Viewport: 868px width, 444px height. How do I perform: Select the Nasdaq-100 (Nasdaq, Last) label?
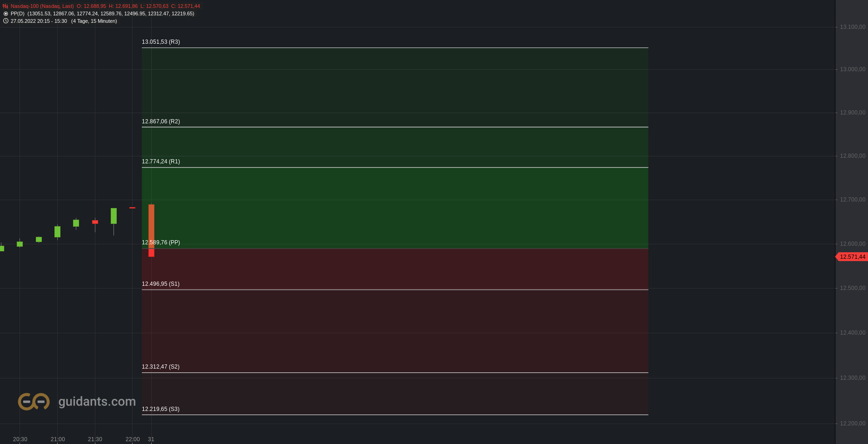[42, 7]
